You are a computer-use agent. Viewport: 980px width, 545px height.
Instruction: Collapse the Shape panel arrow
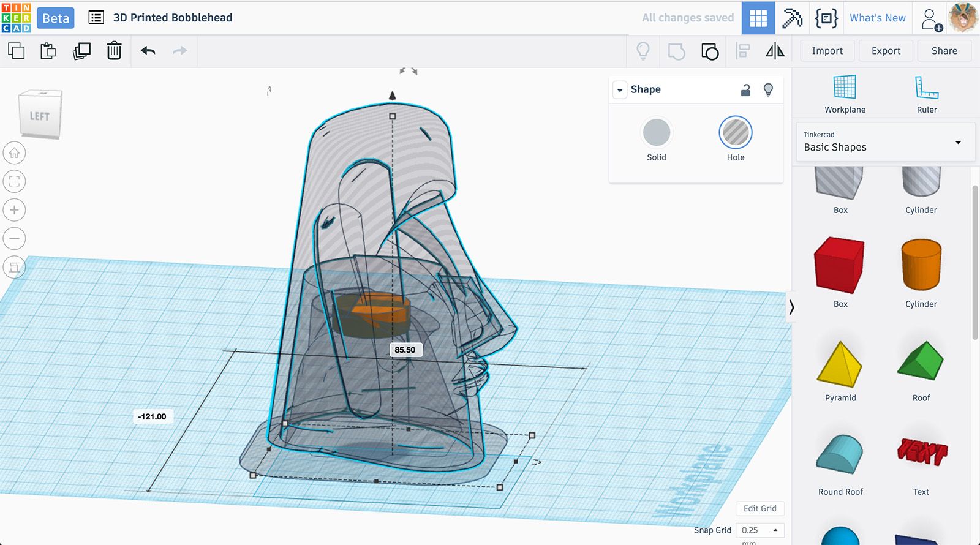(x=620, y=90)
